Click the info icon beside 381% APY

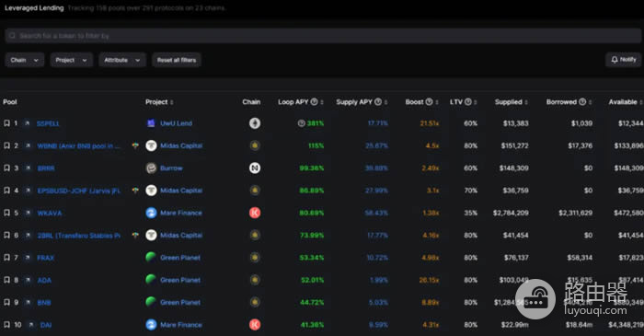302,123
